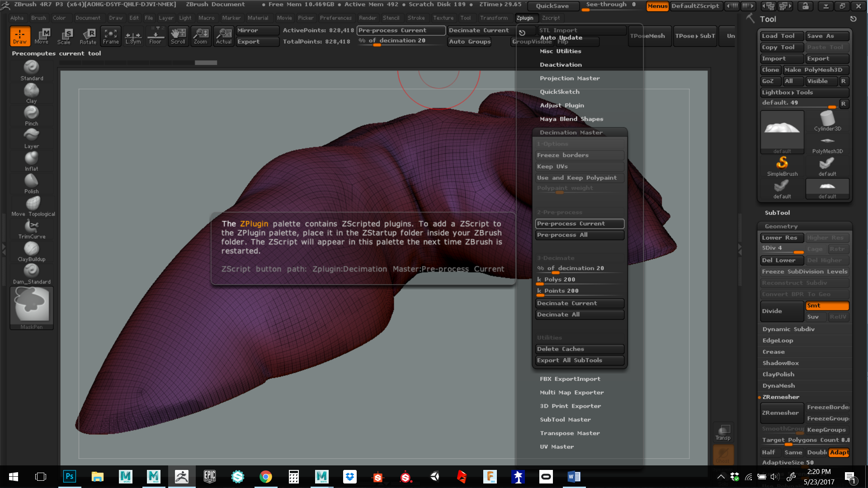Toggle Freeze borders option
Image resolution: width=868 pixels, height=488 pixels.
pos(580,155)
